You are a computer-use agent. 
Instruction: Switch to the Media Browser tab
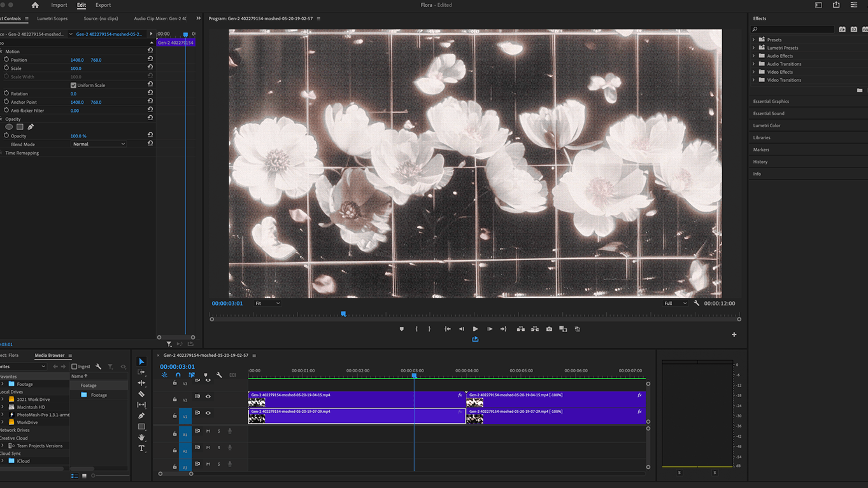click(x=50, y=355)
